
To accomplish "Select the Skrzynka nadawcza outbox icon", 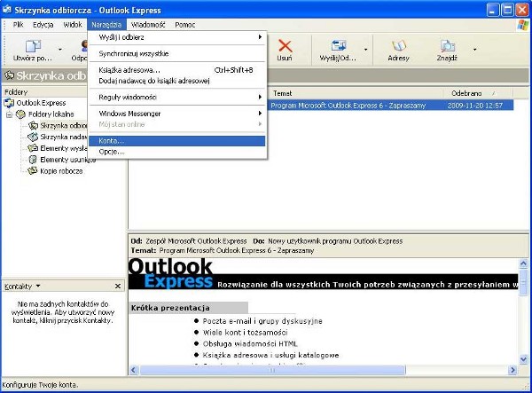I will [33, 138].
